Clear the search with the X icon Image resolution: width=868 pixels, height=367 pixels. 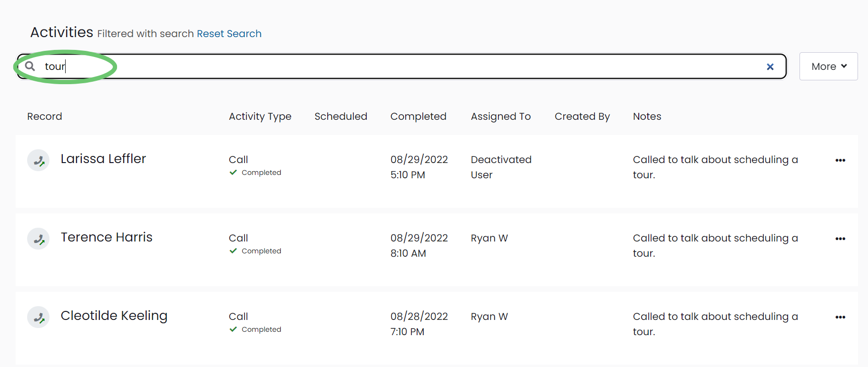click(770, 67)
